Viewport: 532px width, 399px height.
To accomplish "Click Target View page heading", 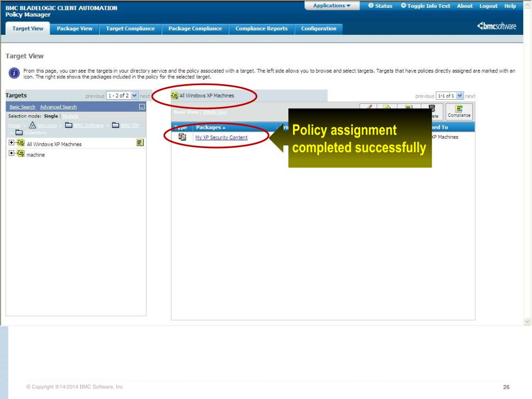I will [24, 56].
